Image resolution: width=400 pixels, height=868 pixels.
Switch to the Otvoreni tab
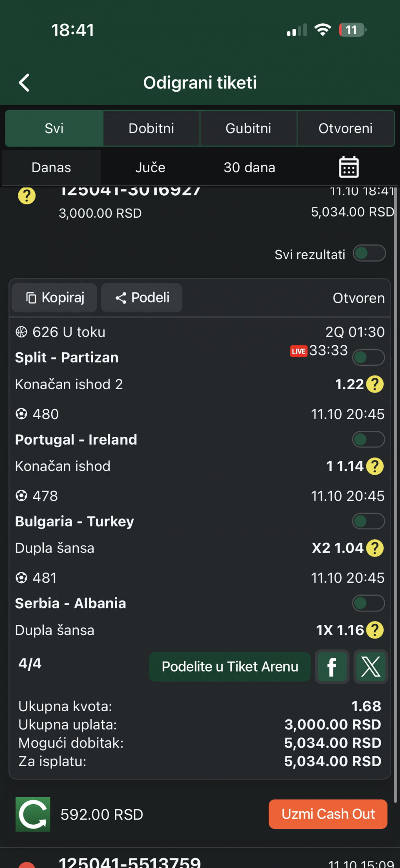pos(345,128)
